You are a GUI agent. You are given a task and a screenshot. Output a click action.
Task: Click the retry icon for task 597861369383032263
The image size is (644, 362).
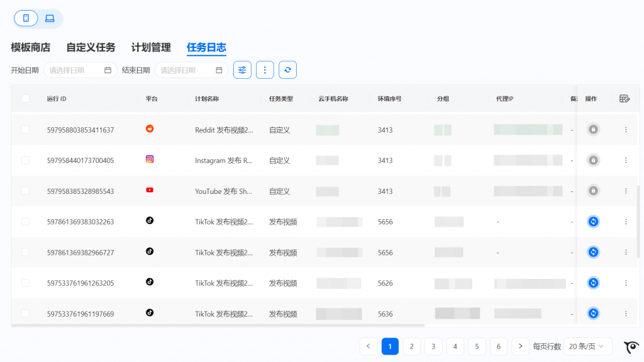pos(592,222)
